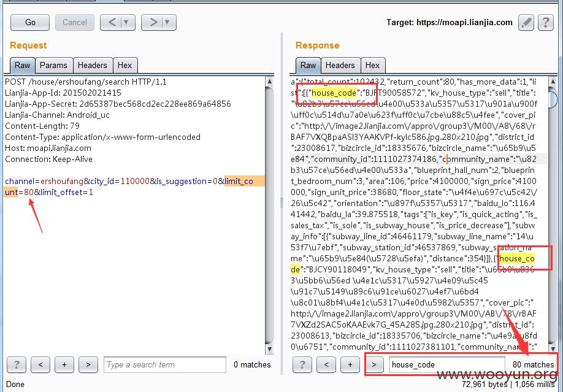This screenshot has height=392, width=563.
Task: Focus the request 'Type a search term' field
Action: 165,364
